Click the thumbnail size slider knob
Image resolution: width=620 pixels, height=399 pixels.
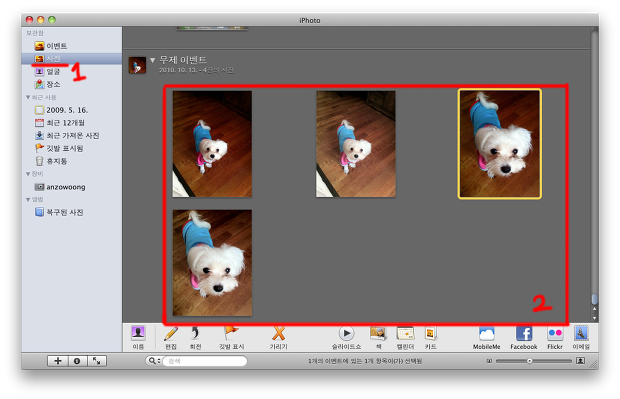tap(529, 361)
